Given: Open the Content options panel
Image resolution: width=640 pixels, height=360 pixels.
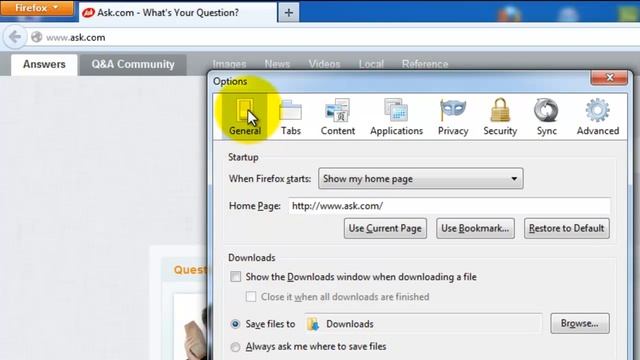Looking at the screenshot, I should (x=338, y=117).
